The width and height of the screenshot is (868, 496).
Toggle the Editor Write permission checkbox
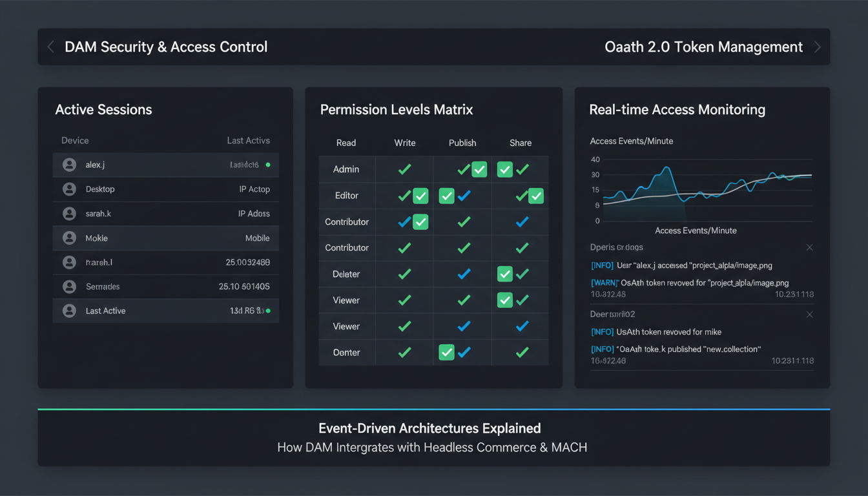coord(420,196)
